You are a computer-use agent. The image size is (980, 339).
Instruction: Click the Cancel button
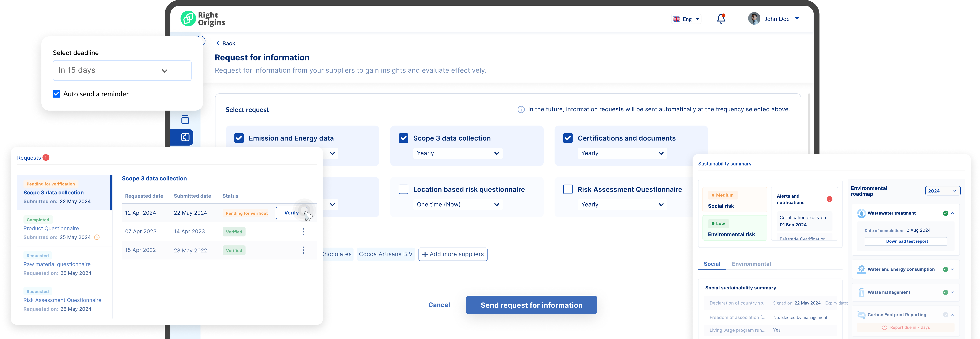point(439,305)
